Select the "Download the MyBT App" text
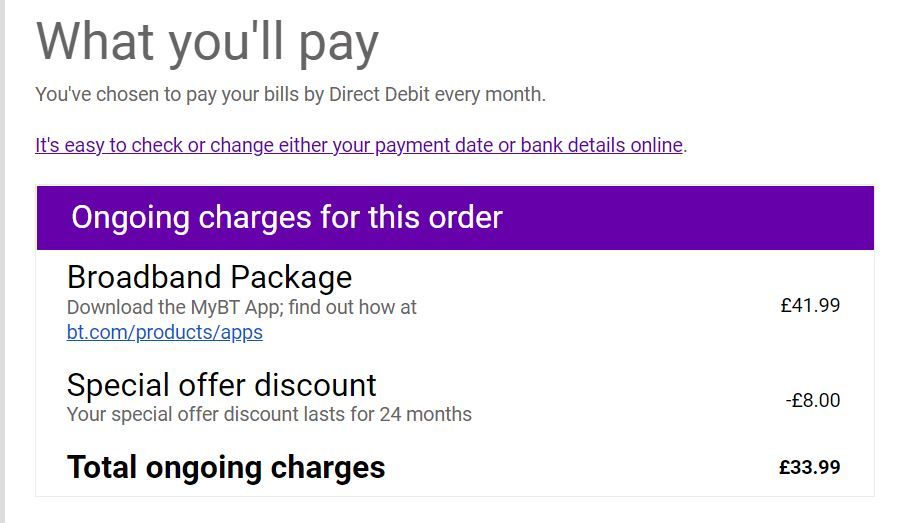The height and width of the screenshot is (523, 898). pyautogui.click(x=241, y=308)
